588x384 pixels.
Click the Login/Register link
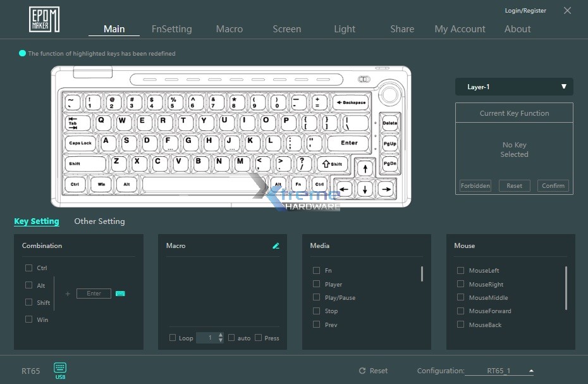(525, 10)
